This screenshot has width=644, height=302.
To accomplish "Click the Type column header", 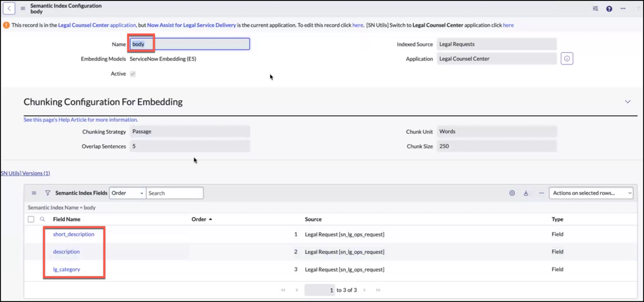I will (x=557, y=219).
